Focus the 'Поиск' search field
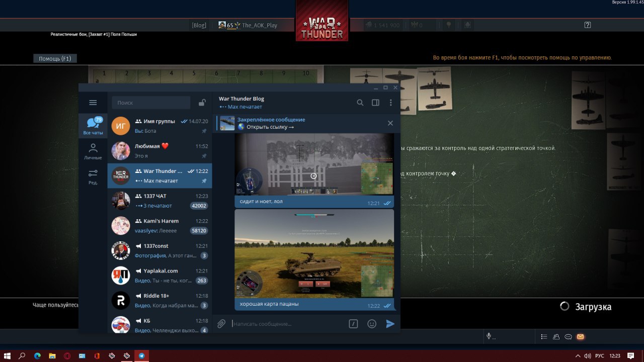The height and width of the screenshot is (362, 644). (x=151, y=103)
